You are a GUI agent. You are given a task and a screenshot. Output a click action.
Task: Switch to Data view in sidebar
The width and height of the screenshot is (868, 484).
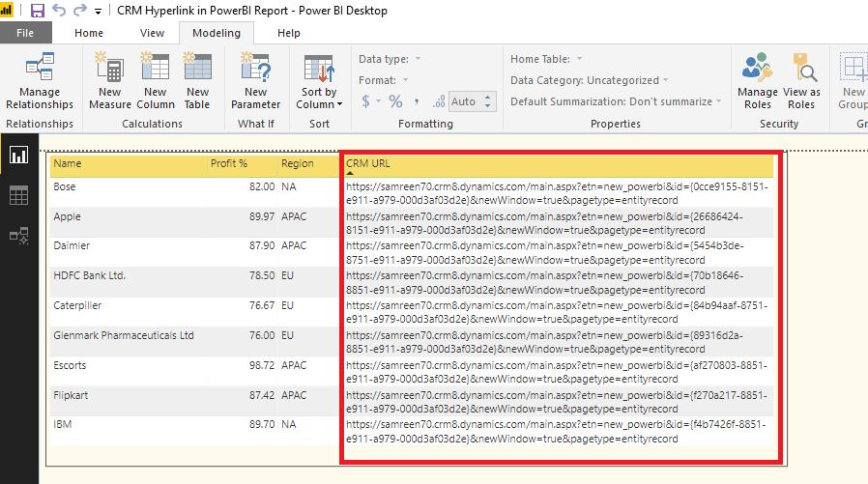click(x=18, y=195)
